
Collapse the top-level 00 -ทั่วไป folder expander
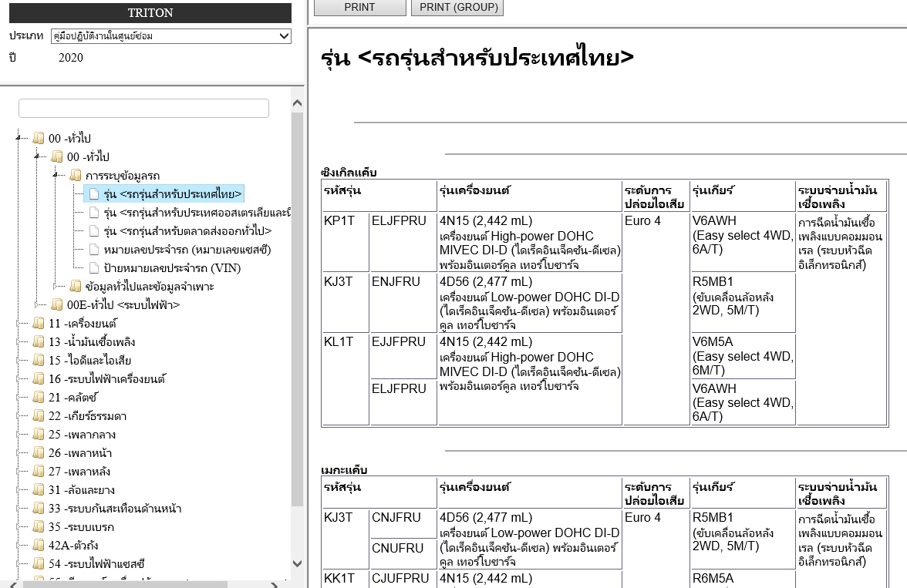coord(19,138)
